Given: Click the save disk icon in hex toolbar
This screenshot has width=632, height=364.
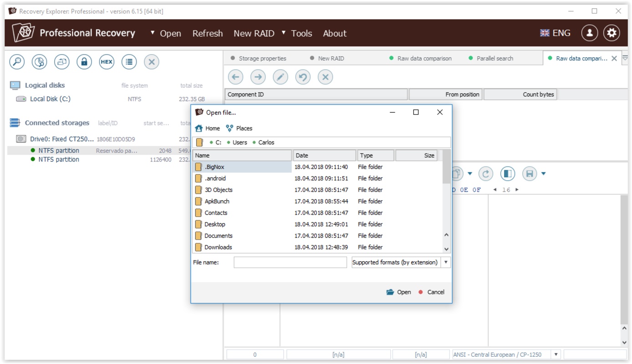Looking at the screenshot, I should 529,174.
